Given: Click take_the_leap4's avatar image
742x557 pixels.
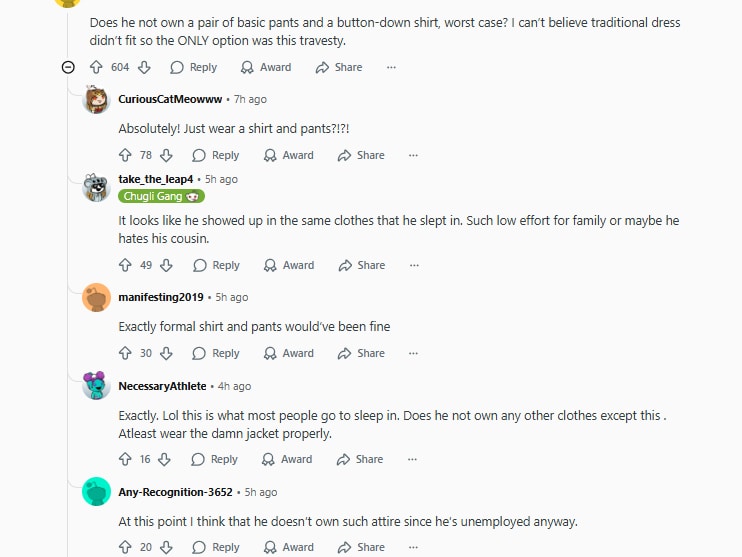Looking at the screenshot, I should (x=96, y=186).
